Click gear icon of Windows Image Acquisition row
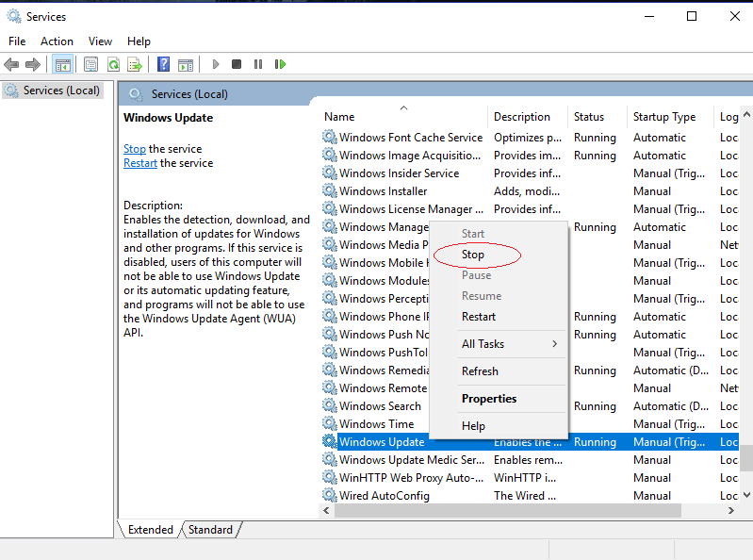The height and width of the screenshot is (560, 753). tap(330, 156)
